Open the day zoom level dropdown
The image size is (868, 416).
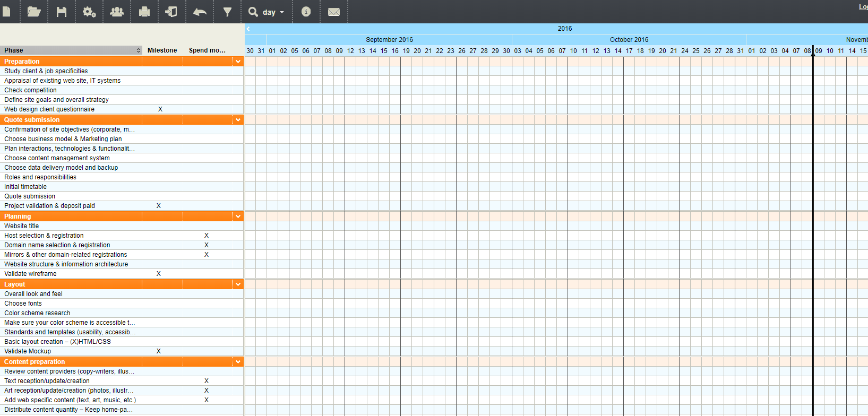pyautogui.click(x=273, y=12)
